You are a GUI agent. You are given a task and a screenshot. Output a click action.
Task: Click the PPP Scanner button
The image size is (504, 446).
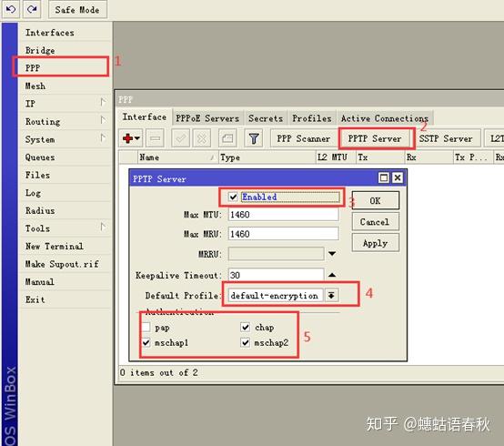tap(304, 138)
